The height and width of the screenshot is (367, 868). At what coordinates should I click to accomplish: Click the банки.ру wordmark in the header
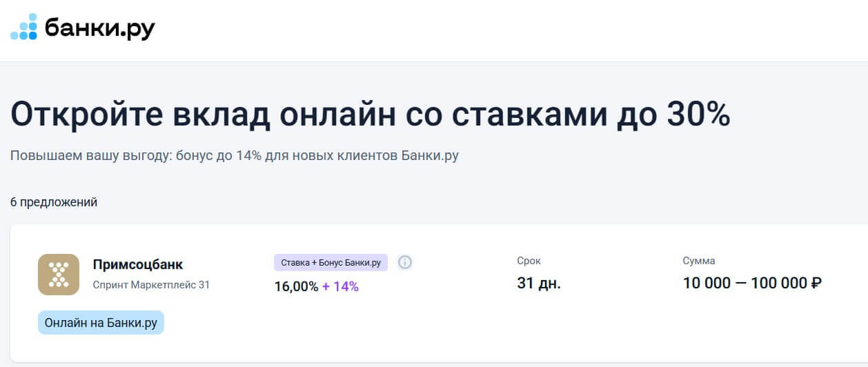coord(100,28)
